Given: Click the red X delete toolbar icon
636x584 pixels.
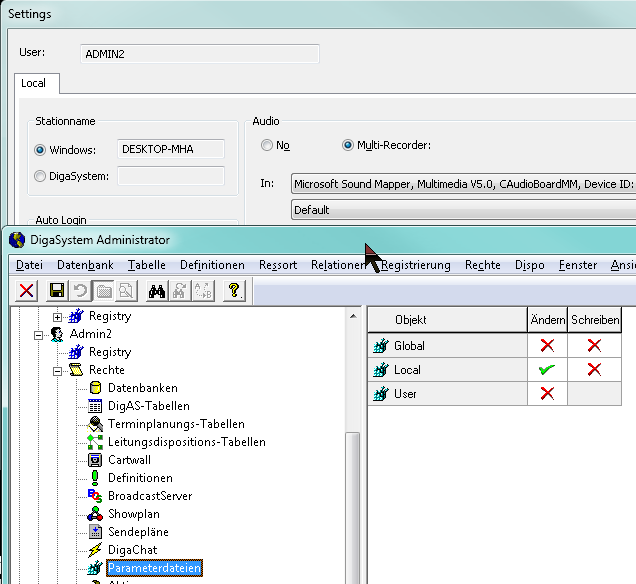Looking at the screenshot, I should click(x=27, y=291).
